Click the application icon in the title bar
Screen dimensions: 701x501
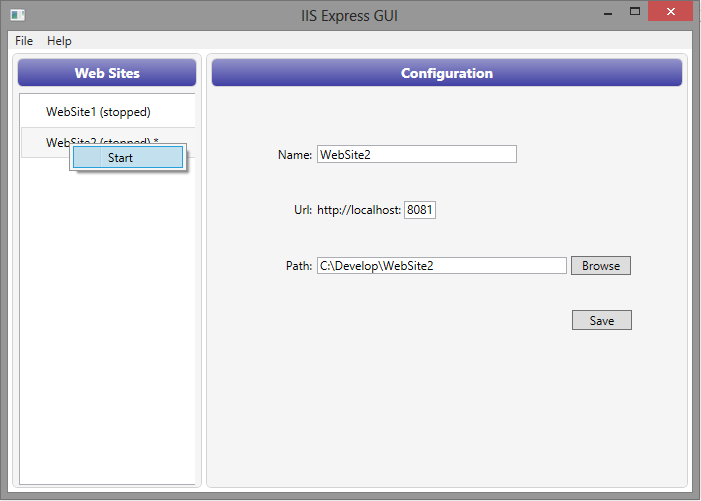[x=18, y=15]
